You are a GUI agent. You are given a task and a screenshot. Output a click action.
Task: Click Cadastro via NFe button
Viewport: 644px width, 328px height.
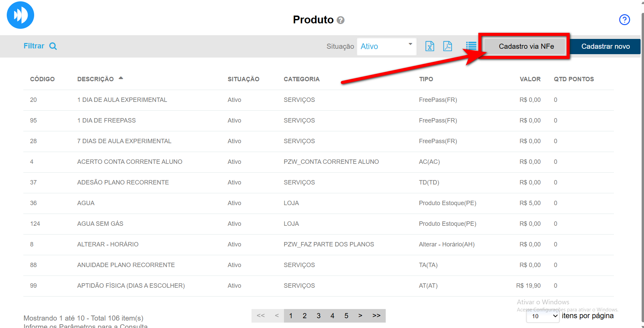point(526,46)
